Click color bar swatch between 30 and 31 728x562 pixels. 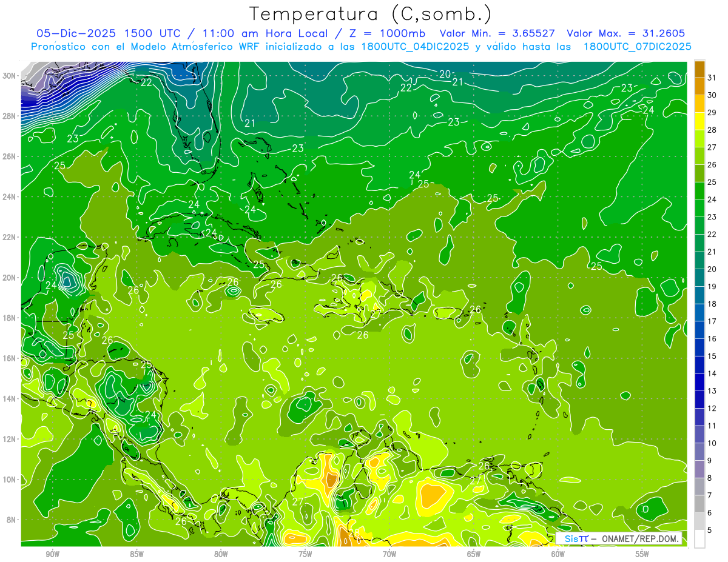click(699, 87)
